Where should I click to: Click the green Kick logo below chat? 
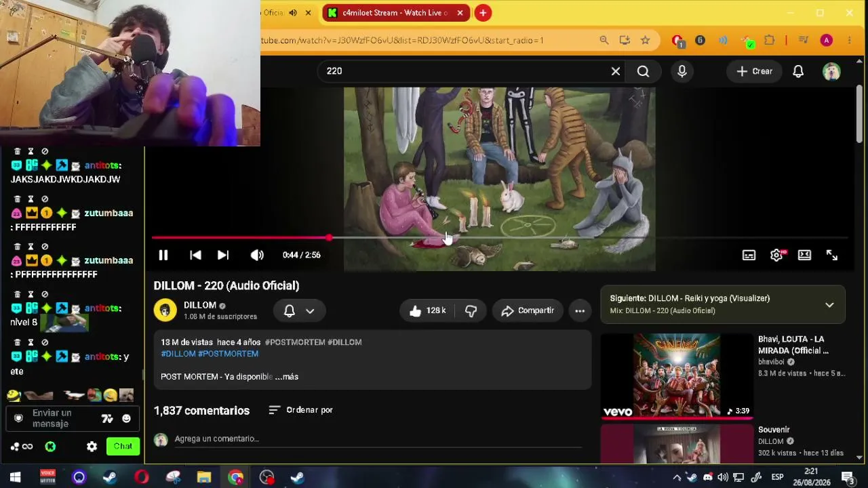pyautogui.click(x=50, y=447)
